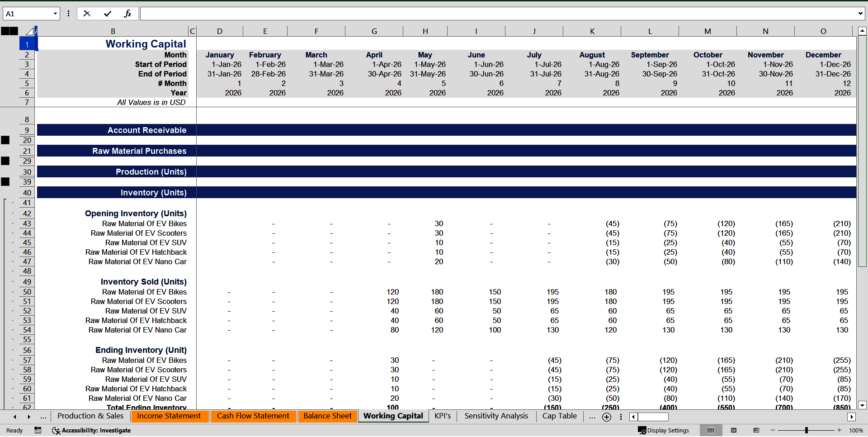
Task: Select column D header
Action: point(220,31)
